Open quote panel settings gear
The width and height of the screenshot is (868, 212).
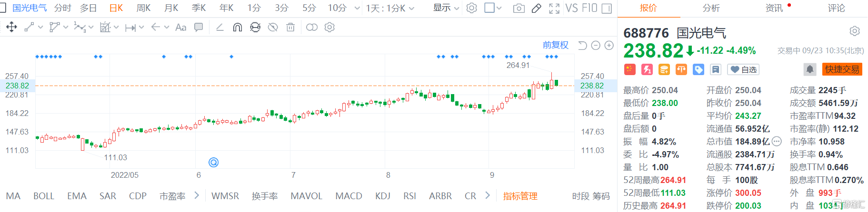[855, 31]
